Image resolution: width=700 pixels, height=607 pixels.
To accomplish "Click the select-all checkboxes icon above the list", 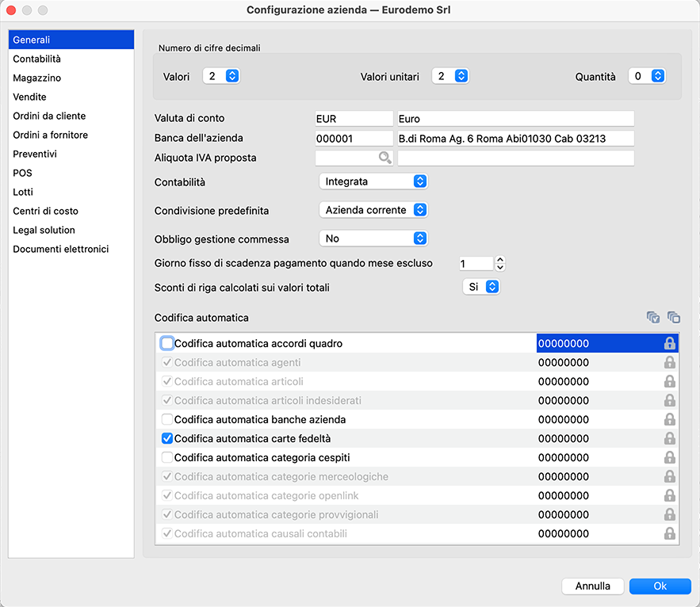I will [653, 318].
